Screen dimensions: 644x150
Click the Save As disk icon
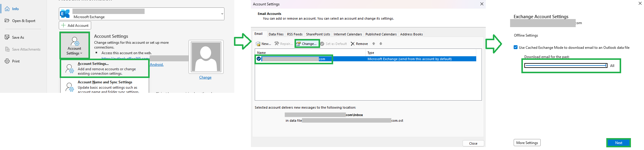(x=7, y=37)
